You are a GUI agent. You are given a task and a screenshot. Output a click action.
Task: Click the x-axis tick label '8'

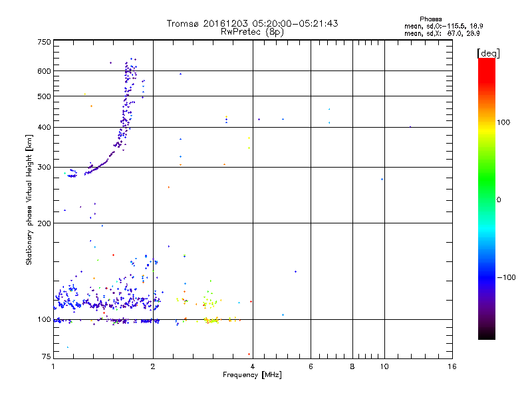tap(352, 366)
